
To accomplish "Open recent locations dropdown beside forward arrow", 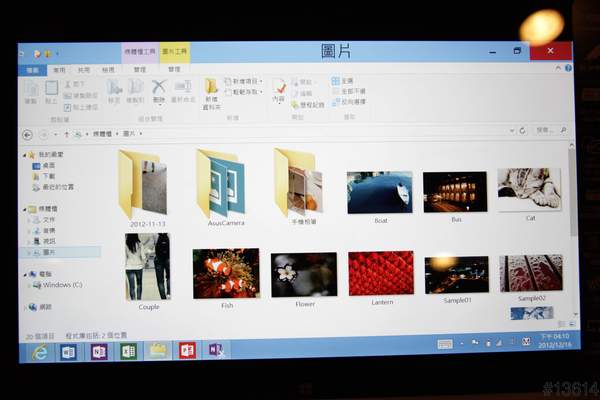I will (x=55, y=134).
